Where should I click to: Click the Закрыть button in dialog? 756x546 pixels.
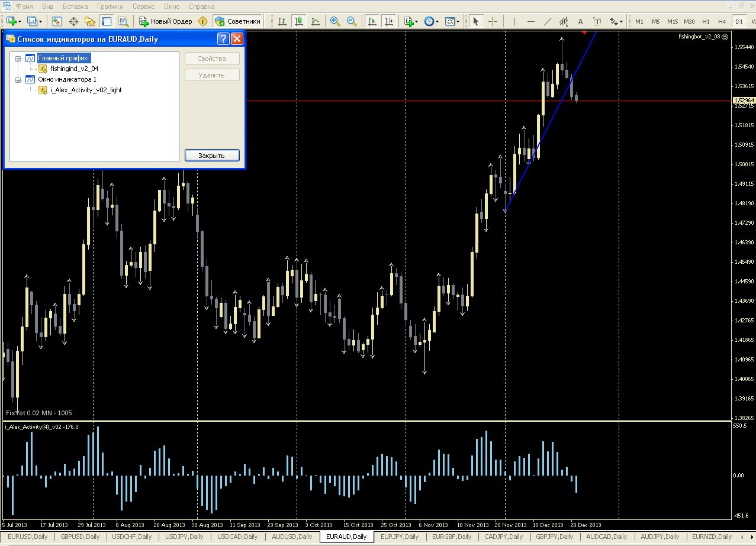coord(212,156)
